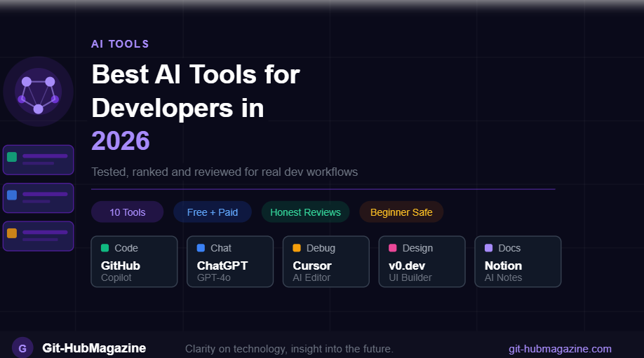Click the purple network graph logo
The image size is (644, 358).
tap(38, 92)
